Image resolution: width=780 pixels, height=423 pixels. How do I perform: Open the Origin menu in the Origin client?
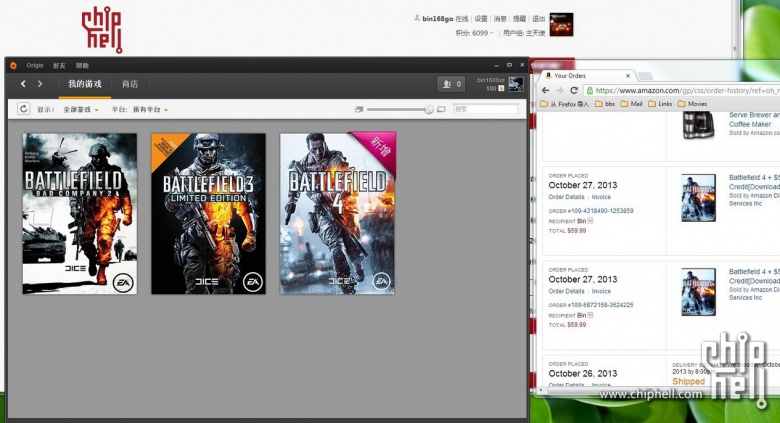pos(35,66)
